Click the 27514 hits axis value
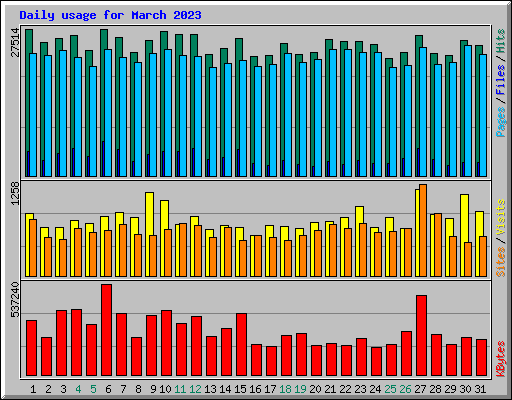 (15, 42)
